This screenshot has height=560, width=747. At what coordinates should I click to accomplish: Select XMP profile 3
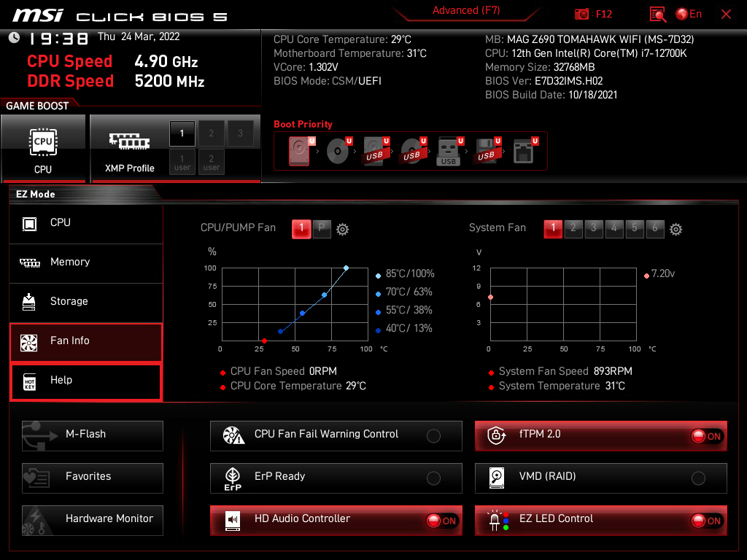(240, 133)
